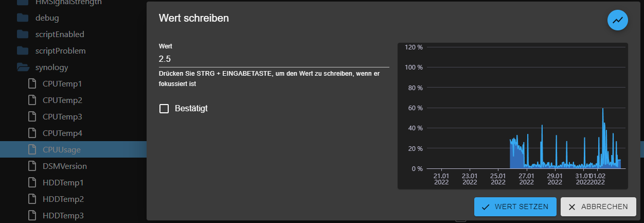644x223 pixels.
Task: Cancel the dialog with Abbrechen
Action: click(x=598, y=207)
